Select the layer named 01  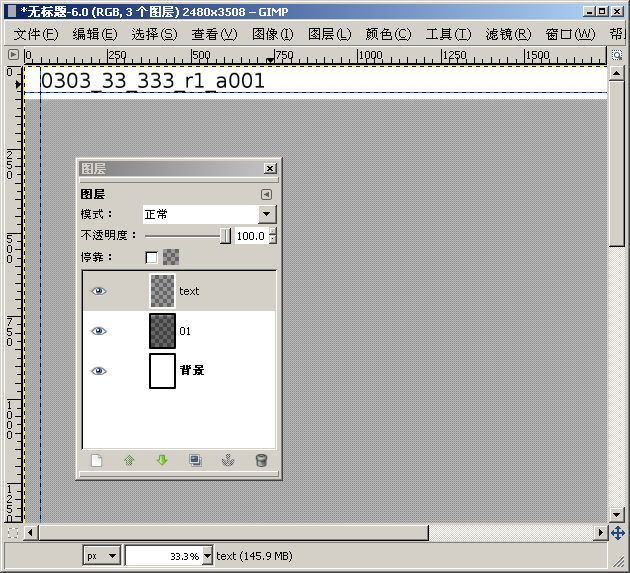pos(185,331)
